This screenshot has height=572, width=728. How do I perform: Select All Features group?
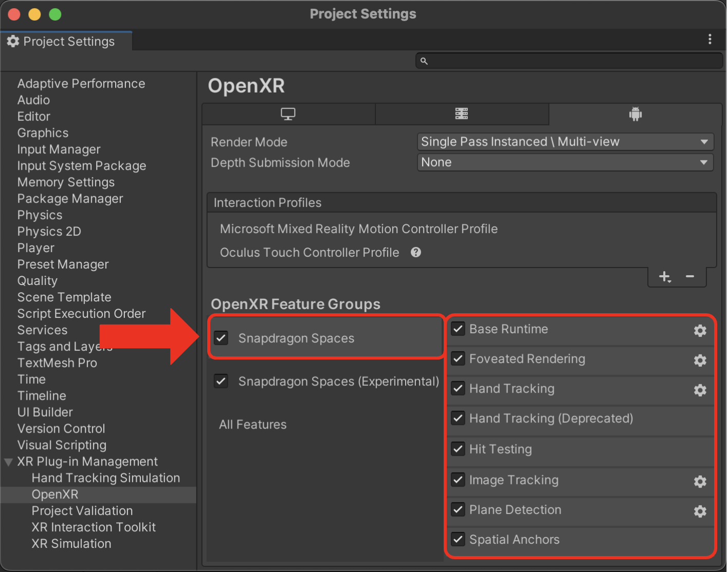click(253, 424)
